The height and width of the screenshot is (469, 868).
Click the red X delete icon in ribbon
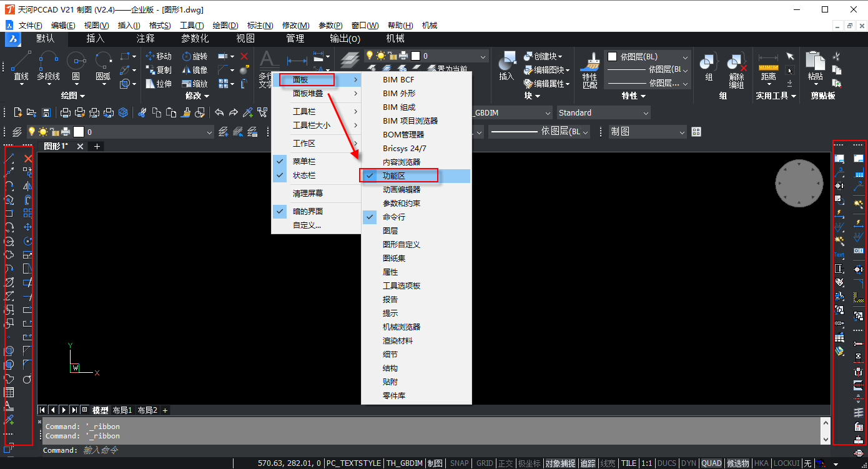click(244, 56)
